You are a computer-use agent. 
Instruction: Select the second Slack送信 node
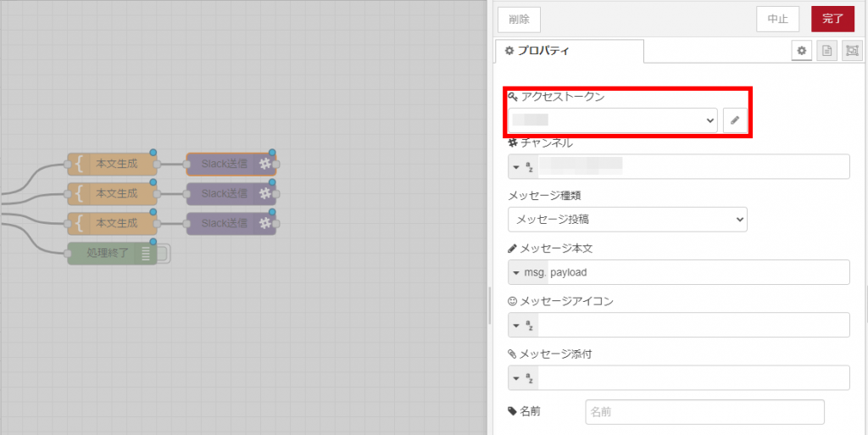point(231,193)
